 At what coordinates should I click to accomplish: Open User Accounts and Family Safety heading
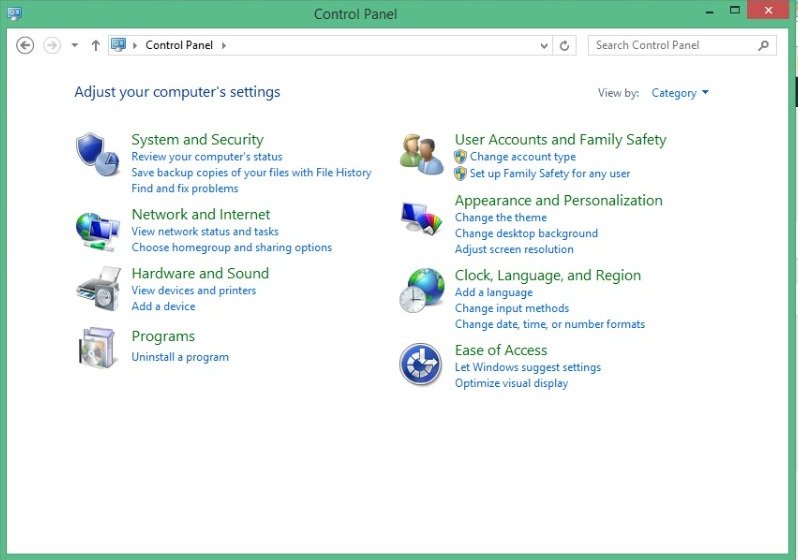coord(560,139)
